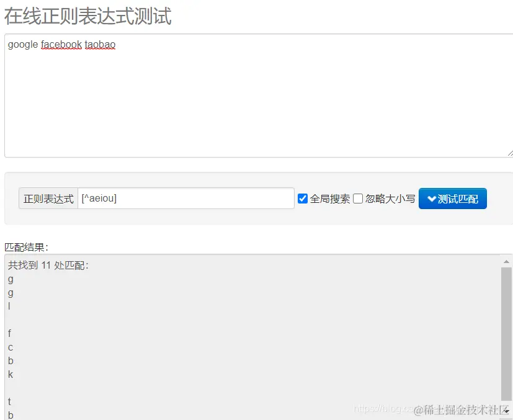Click the line 共找到 11 处匹配
This screenshot has width=513, height=420.
tap(48, 265)
